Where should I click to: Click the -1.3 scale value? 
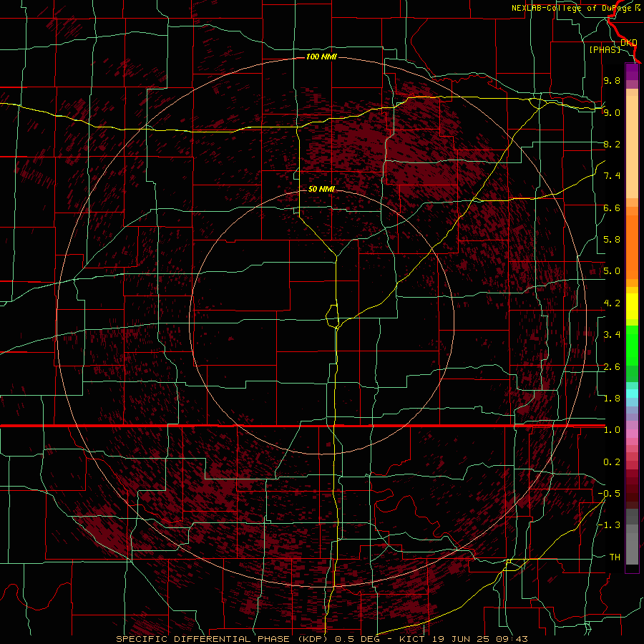tap(609, 525)
